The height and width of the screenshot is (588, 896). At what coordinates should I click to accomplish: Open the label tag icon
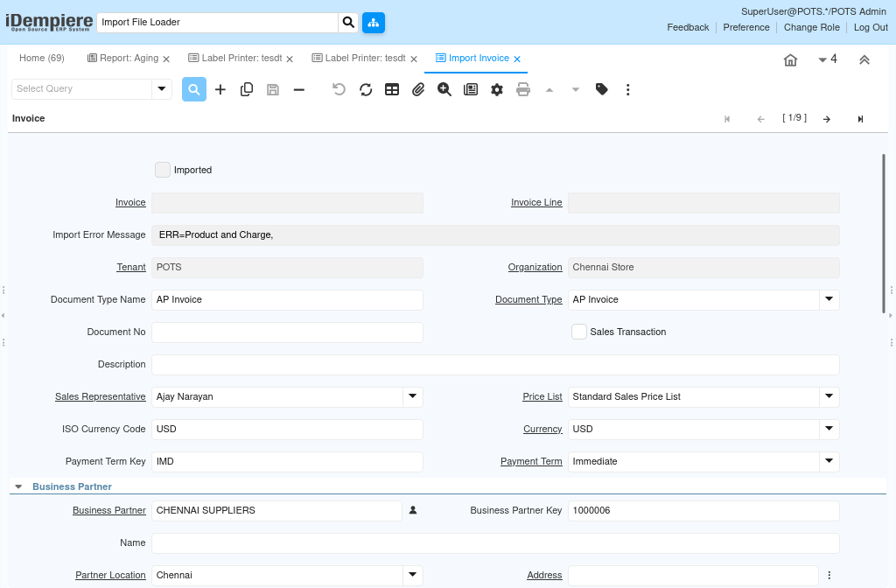point(602,89)
